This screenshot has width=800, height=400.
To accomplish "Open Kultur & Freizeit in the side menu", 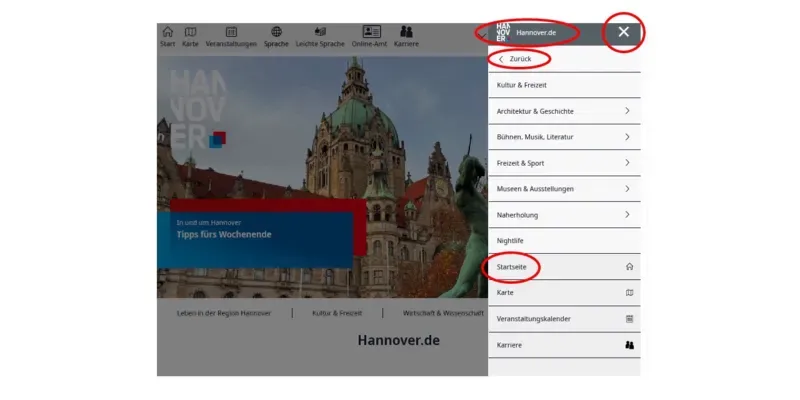I will tap(564, 85).
